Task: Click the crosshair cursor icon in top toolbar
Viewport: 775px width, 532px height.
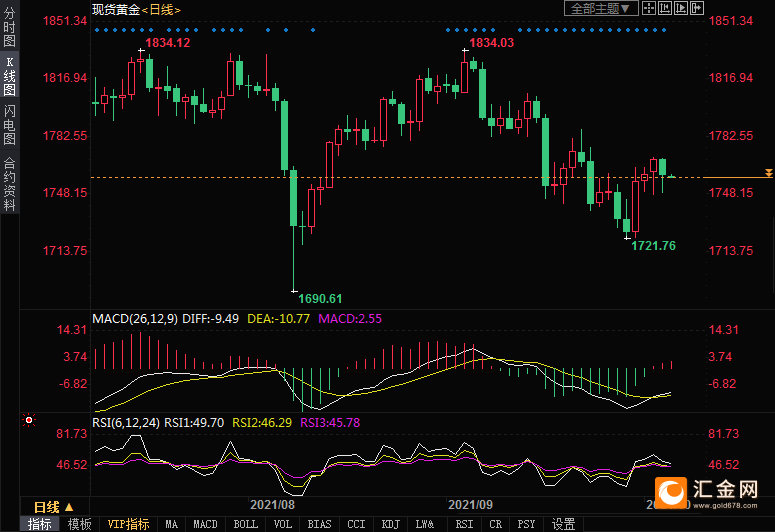Action: pyautogui.click(x=651, y=8)
